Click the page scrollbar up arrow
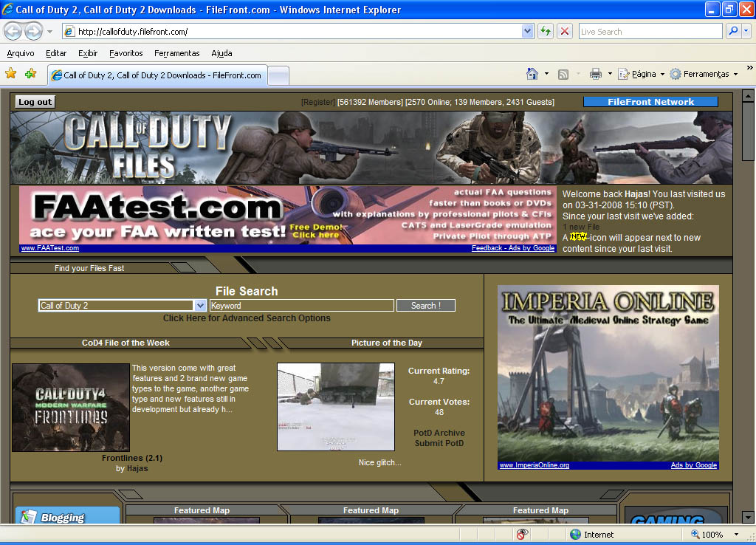Image resolution: width=756 pixels, height=545 pixels. (x=748, y=95)
